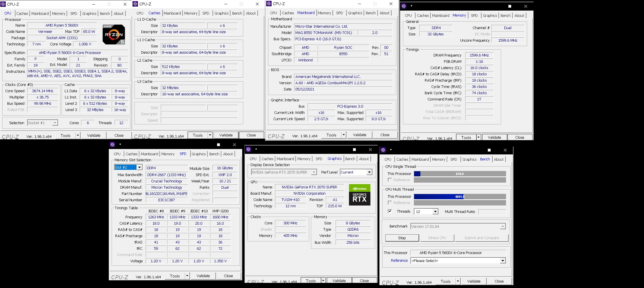Select the SPD tab in the Memory-tab window
644x288 pixels.
click(x=474, y=15)
